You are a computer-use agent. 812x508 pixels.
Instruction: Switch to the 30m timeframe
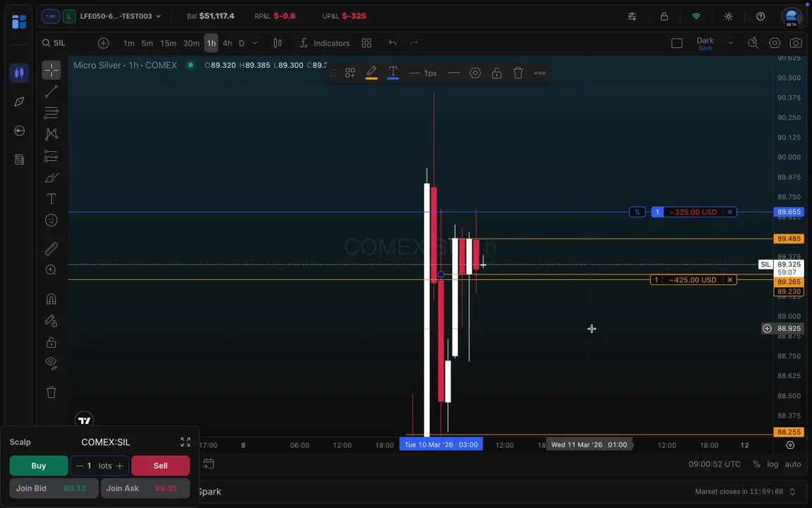coord(191,43)
